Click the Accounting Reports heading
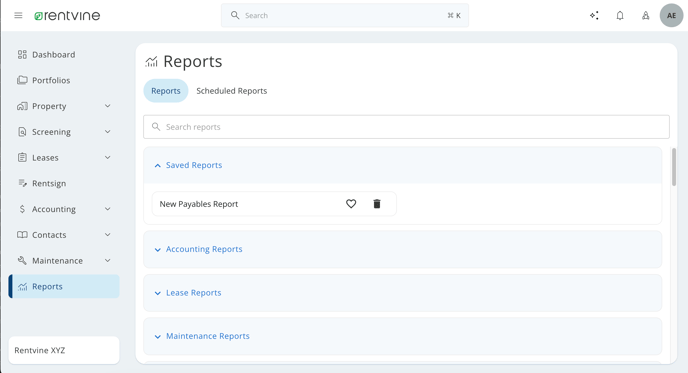The height and width of the screenshot is (373, 688). click(204, 249)
